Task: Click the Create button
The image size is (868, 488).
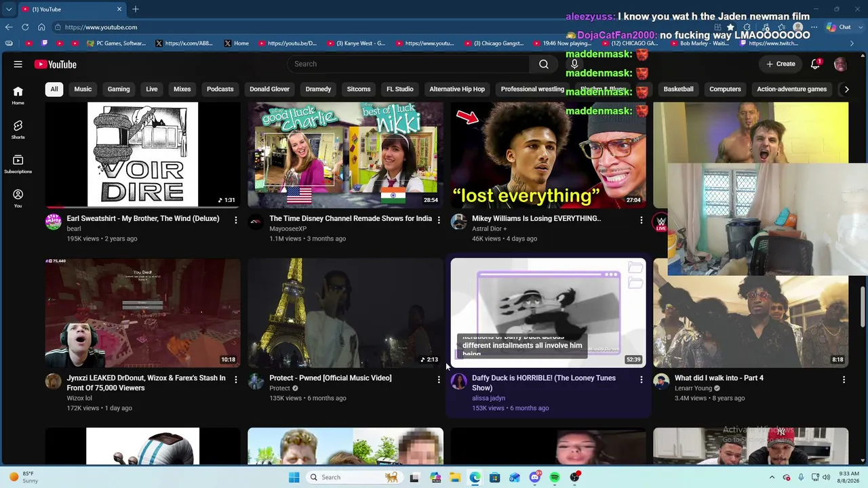Action: point(781,64)
